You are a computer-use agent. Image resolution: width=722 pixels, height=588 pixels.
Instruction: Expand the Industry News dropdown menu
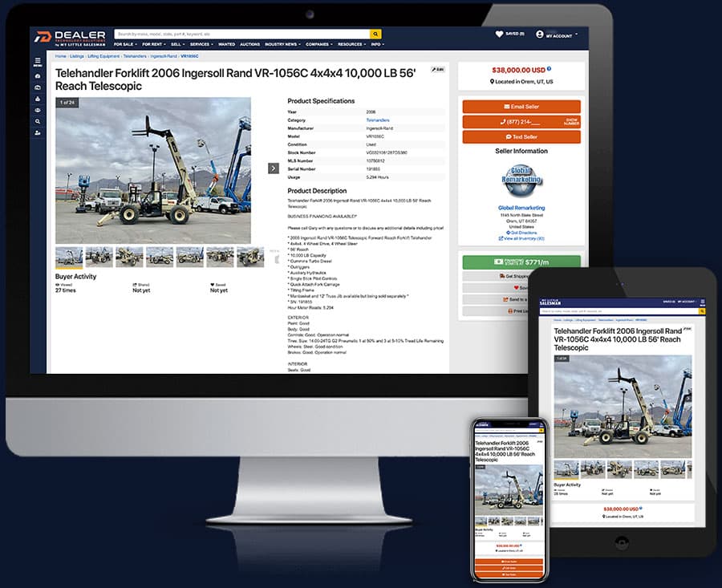(282, 44)
